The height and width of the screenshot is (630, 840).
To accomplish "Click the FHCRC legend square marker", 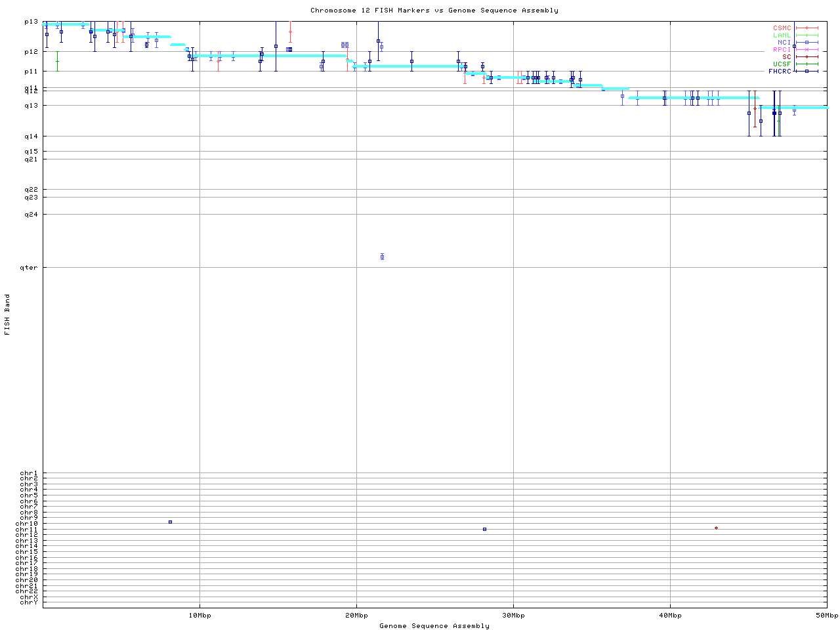I will tap(807, 72).
